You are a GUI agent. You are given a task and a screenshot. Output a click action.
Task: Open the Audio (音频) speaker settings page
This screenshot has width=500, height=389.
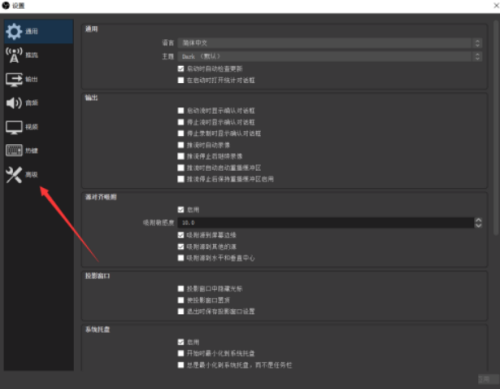(39, 103)
